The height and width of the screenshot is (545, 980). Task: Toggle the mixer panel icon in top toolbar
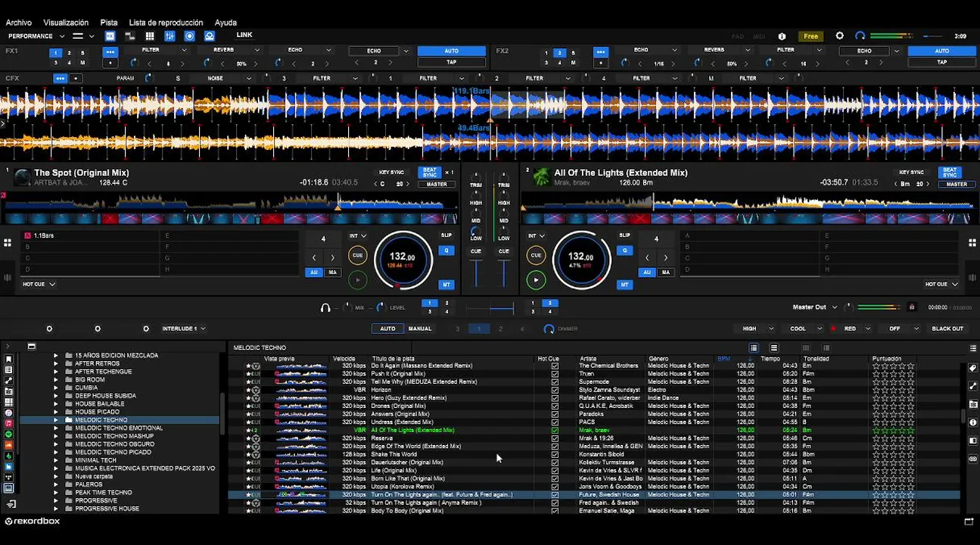point(170,36)
